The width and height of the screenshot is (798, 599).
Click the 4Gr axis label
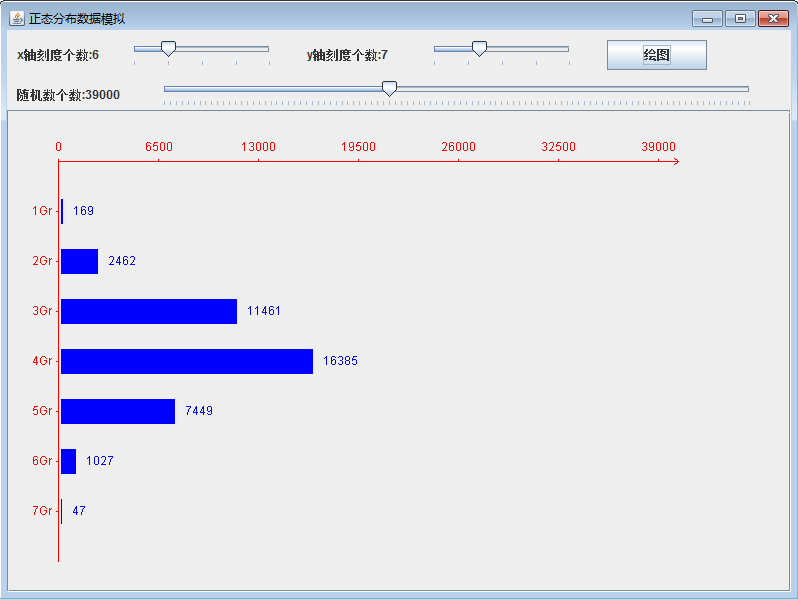pos(42,361)
